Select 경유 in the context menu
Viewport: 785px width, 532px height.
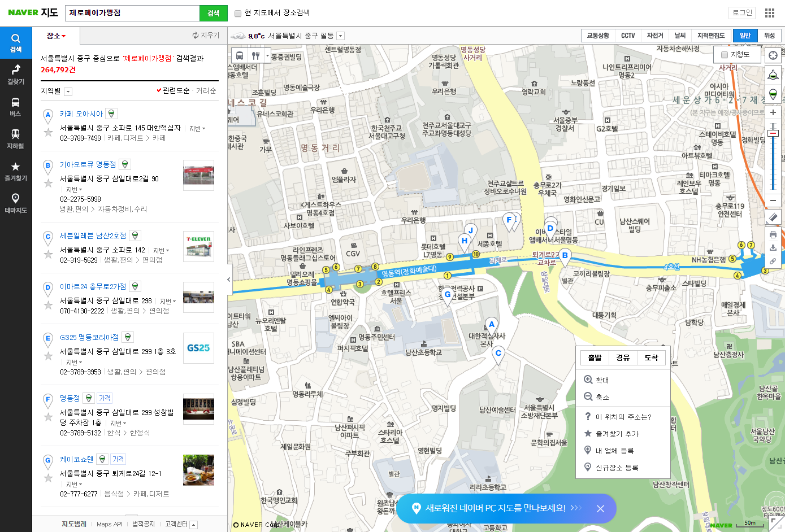(x=623, y=357)
